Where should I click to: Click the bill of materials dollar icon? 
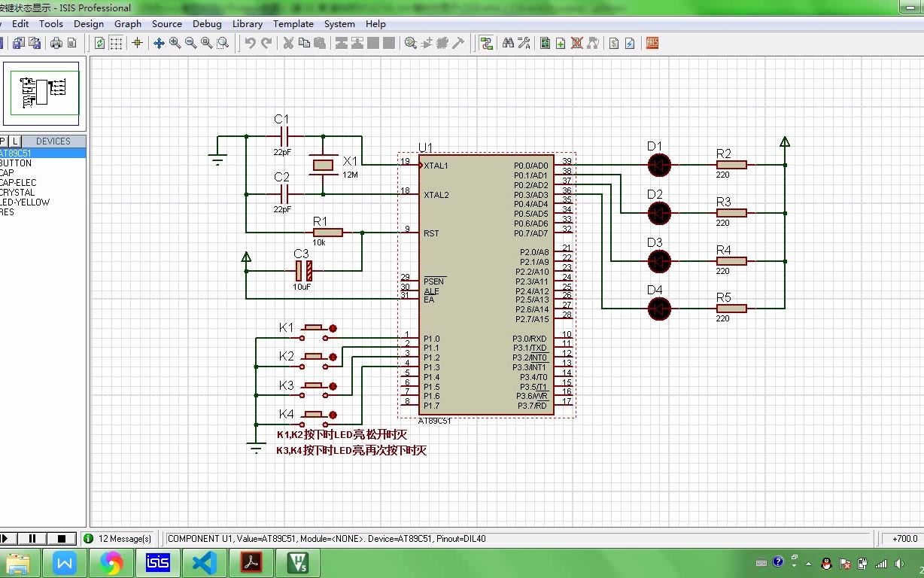[614, 43]
